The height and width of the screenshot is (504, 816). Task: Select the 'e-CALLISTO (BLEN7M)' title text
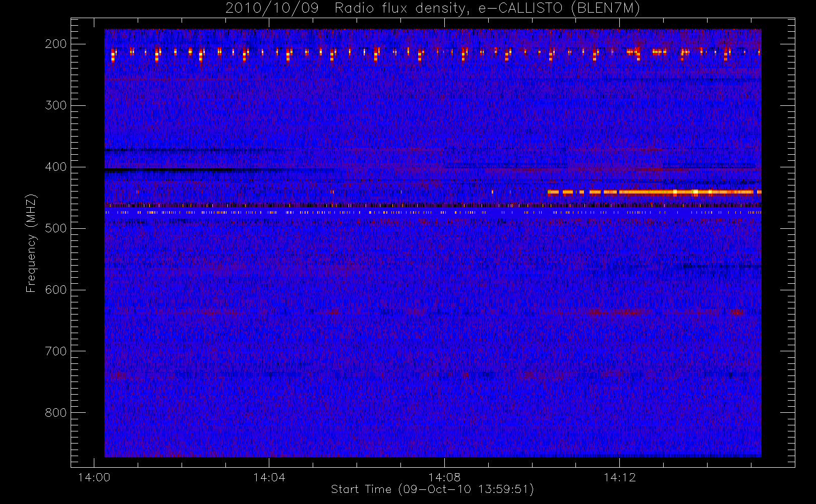pos(559,9)
